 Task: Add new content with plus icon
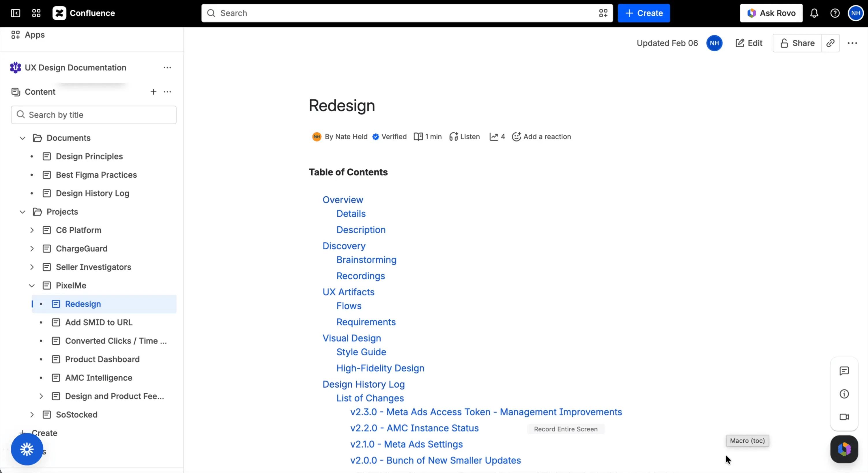(x=153, y=92)
